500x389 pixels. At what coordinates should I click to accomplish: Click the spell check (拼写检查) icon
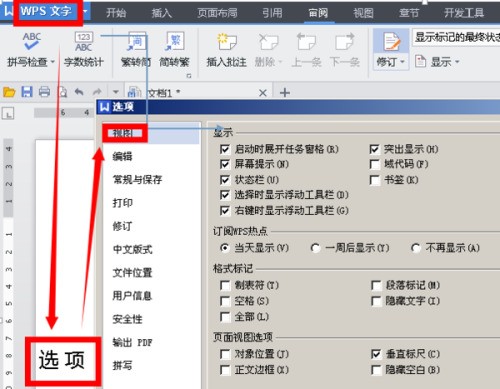32,42
